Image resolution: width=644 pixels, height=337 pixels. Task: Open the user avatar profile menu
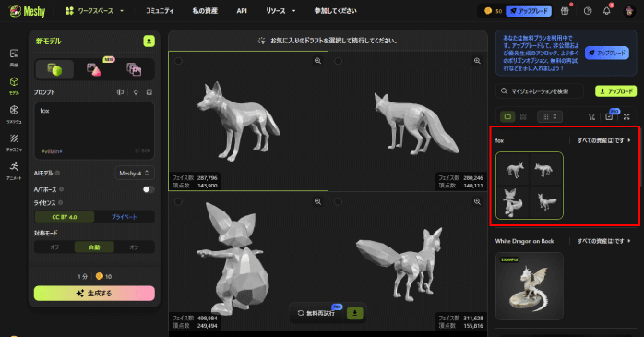coord(629,11)
